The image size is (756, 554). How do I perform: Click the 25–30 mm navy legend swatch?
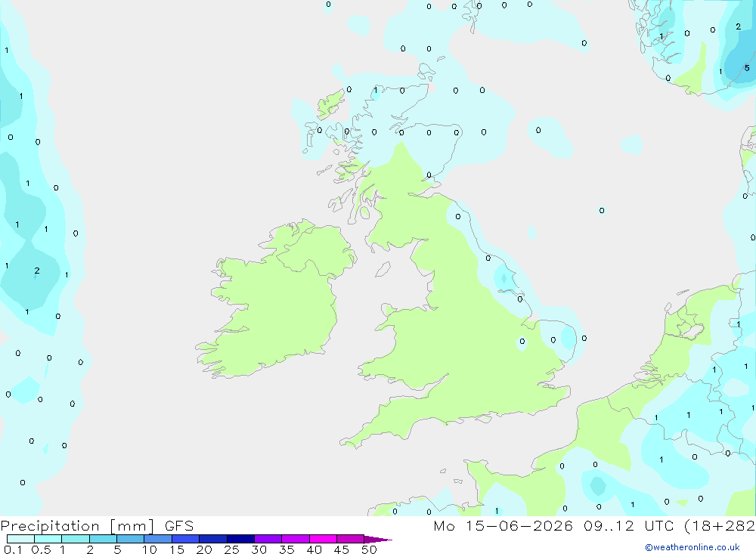(240, 539)
